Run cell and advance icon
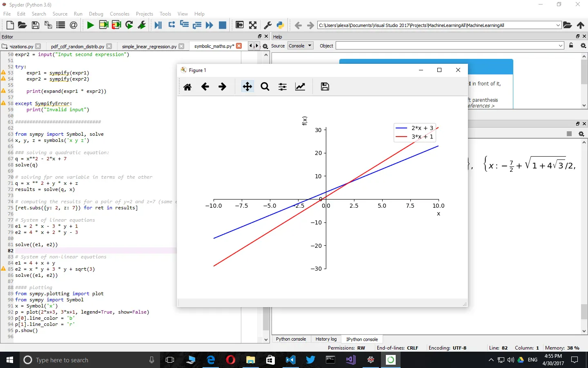 pos(116,25)
